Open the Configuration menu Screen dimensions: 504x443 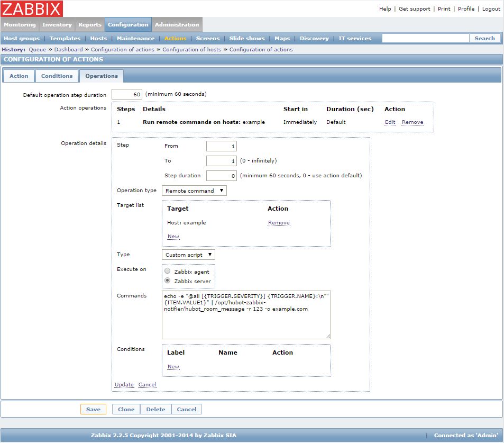[x=128, y=25]
